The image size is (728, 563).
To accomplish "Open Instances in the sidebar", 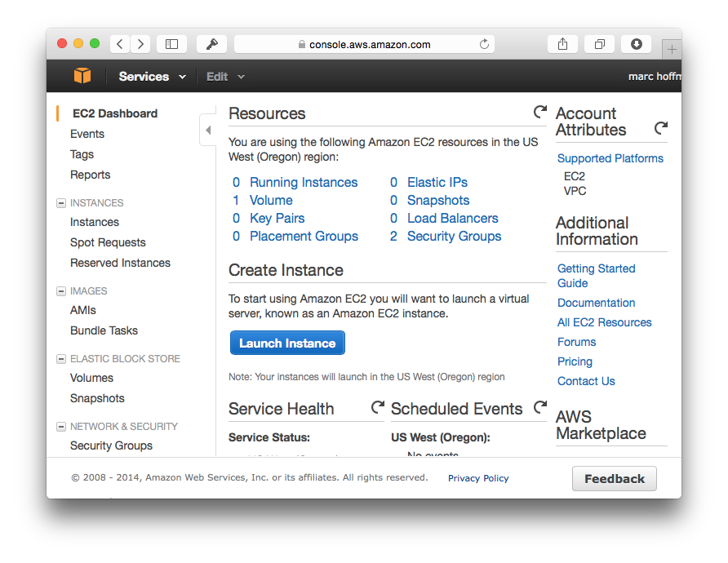I will tap(94, 222).
